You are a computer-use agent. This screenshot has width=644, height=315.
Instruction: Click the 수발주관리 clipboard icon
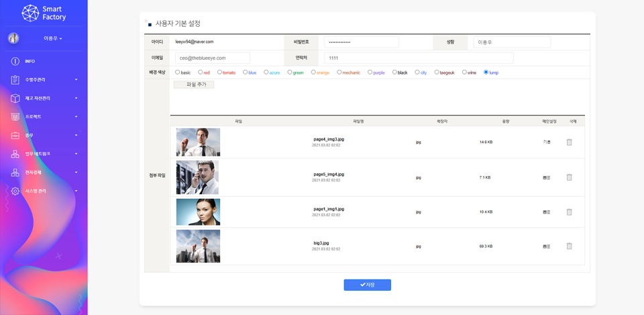point(15,80)
